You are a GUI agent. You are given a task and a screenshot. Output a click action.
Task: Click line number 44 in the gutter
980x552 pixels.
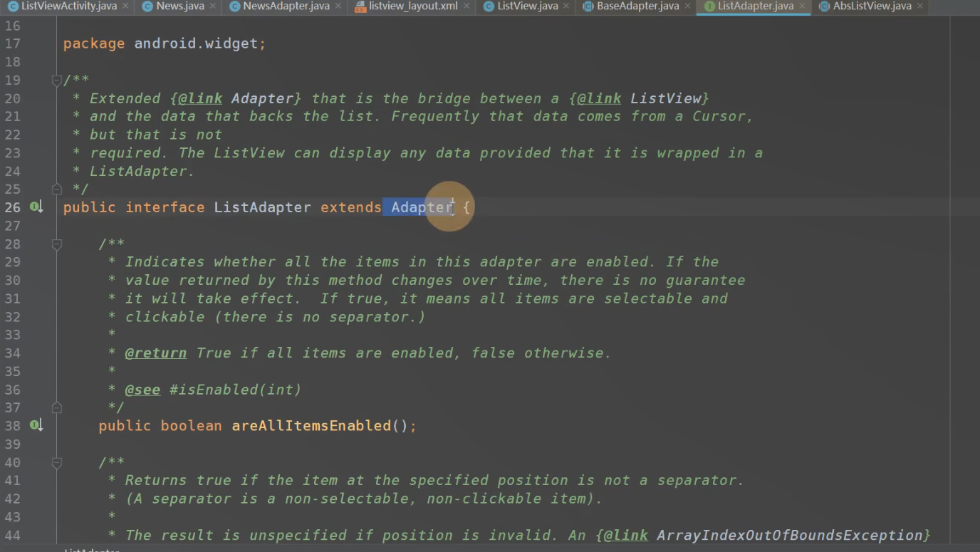pyautogui.click(x=13, y=535)
